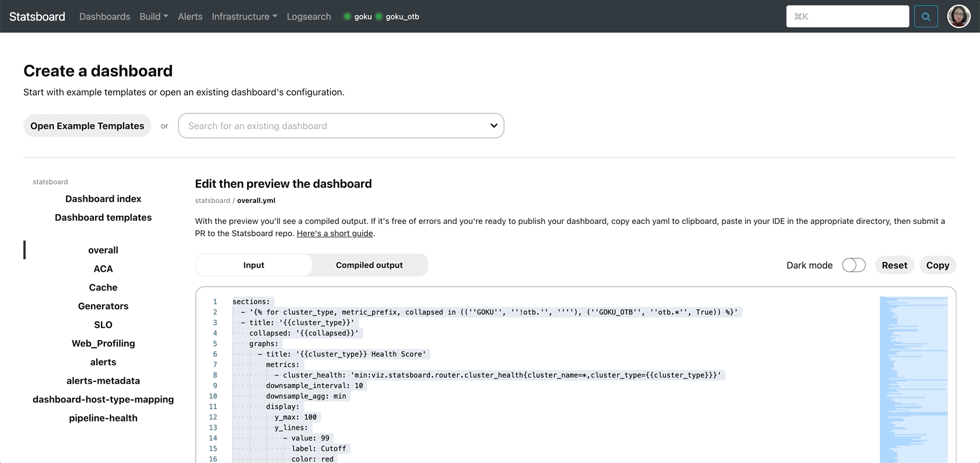Image resolution: width=980 pixels, height=463 pixels.
Task: Click the code editor minimap
Action: pyautogui.click(x=914, y=380)
